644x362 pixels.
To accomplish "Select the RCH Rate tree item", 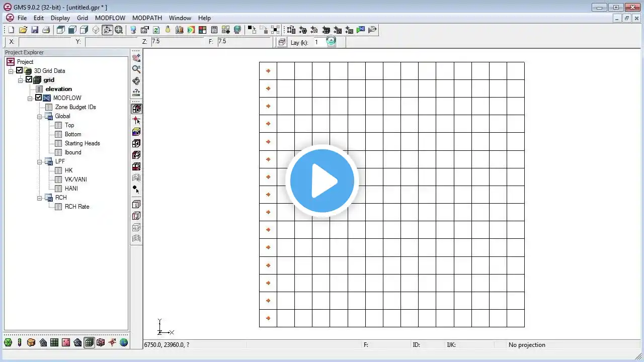I will 77,207.
